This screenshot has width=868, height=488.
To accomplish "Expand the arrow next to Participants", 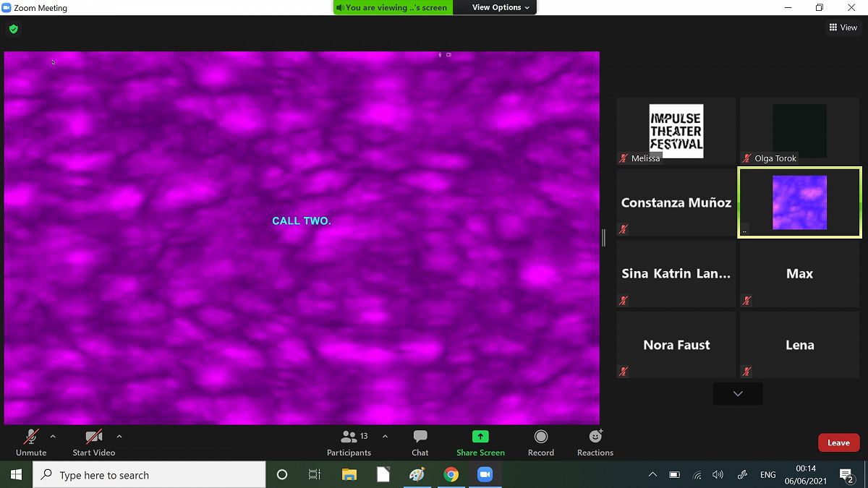I will 385,437.
